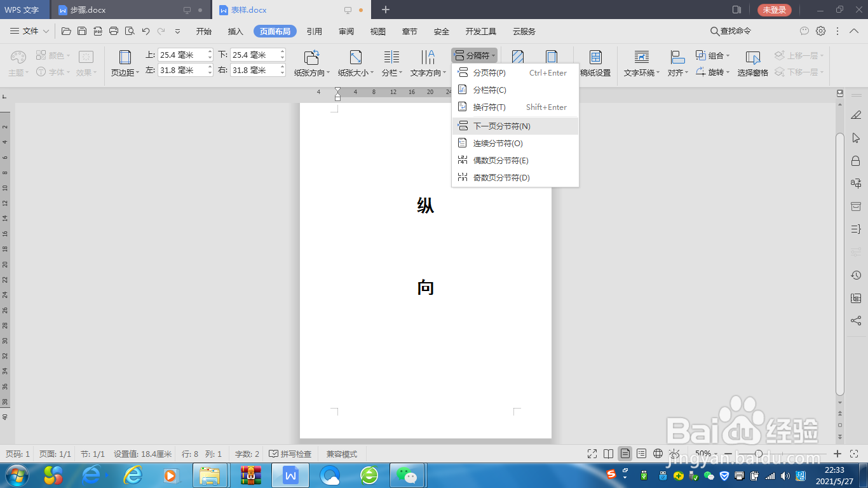Switch to the 审阅 ribbon tab

click(x=346, y=31)
